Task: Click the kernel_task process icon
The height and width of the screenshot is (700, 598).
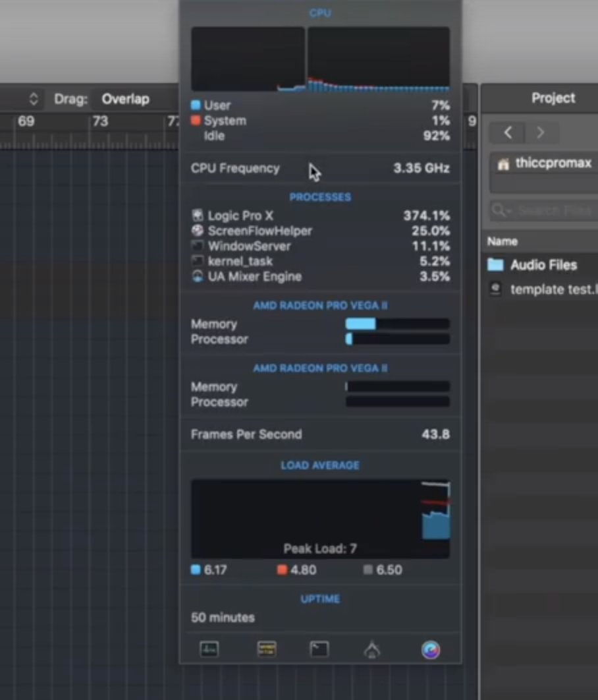Action: [198, 261]
